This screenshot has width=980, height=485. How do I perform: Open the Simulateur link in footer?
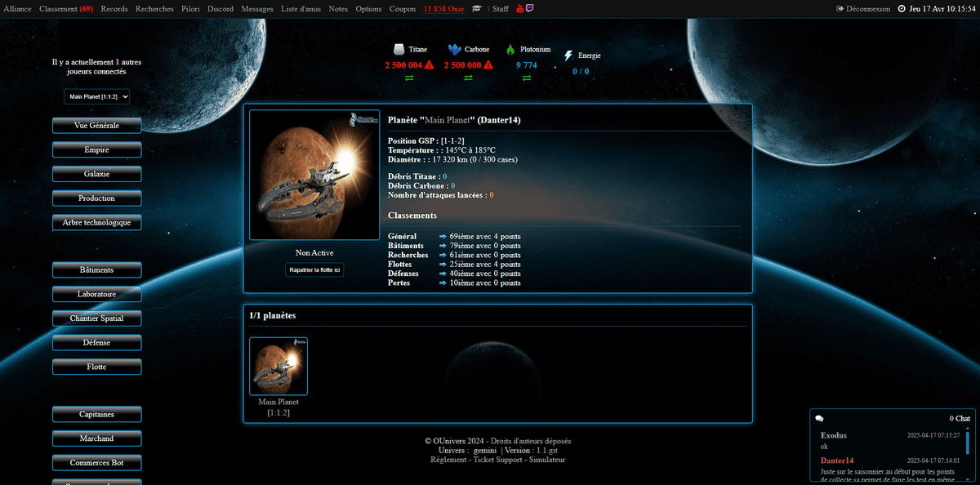pyautogui.click(x=547, y=460)
